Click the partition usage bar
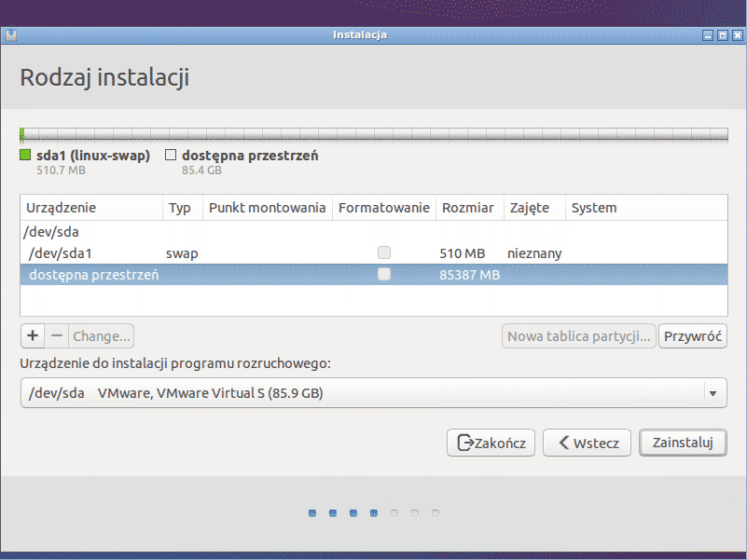The width and height of the screenshot is (747, 560). (373, 135)
